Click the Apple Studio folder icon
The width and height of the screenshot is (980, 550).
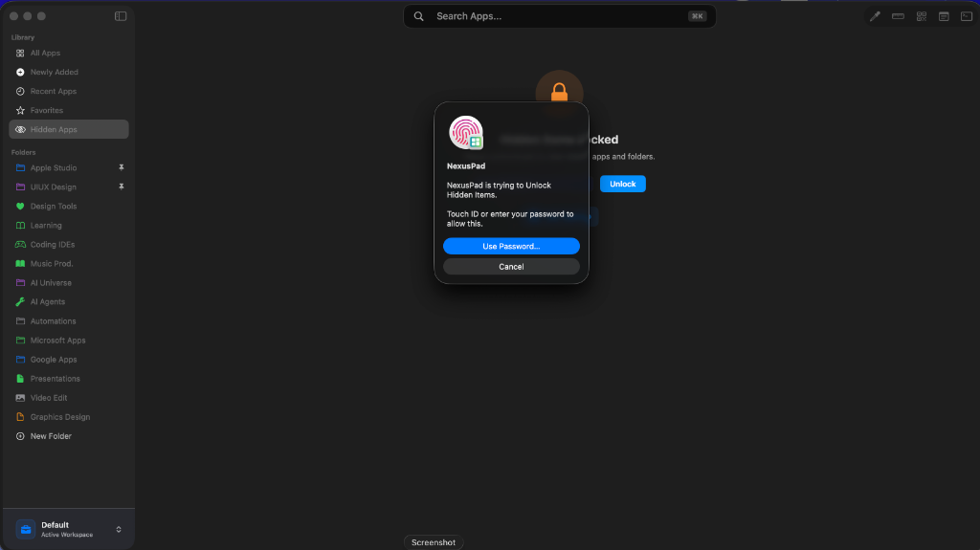click(20, 168)
